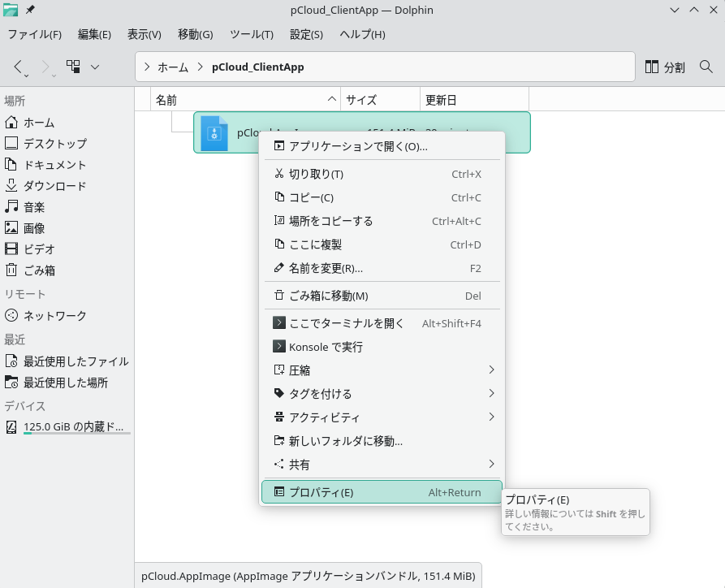Image resolution: width=725 pixels, height=588 pixels.
Task: Open the Music folder in sidebar
Action: (x=34, y=207)
